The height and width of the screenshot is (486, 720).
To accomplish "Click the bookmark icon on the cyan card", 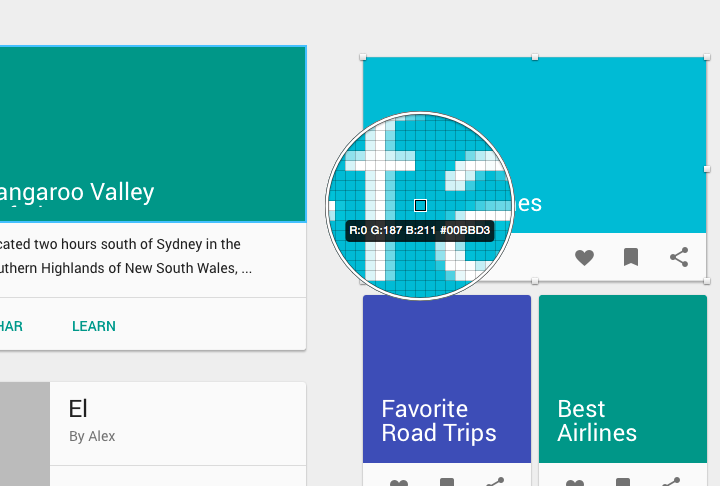I will pyautogui.click(x=631, y=257).
